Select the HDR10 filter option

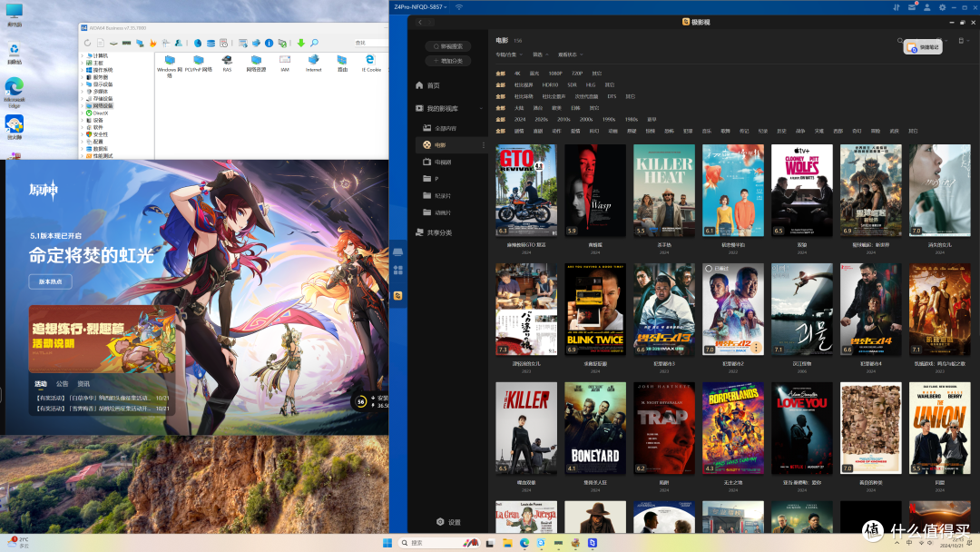tap(550, 85)
